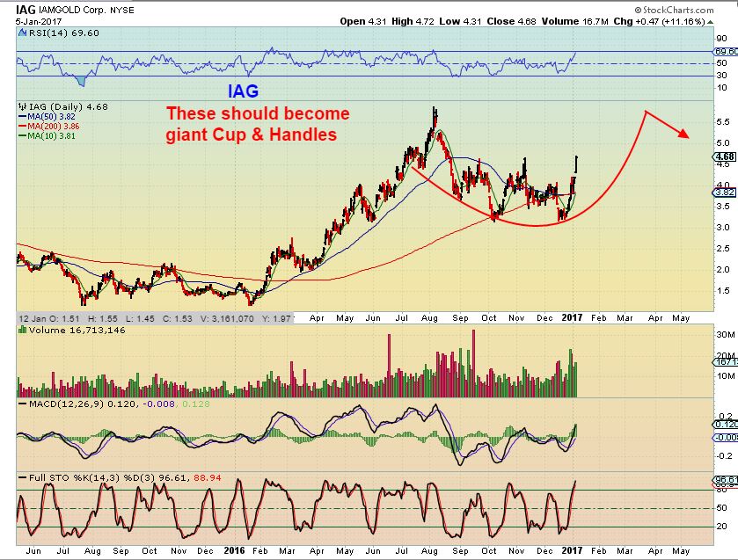The width and height of the screenshot is (738, 560).
Task: Click the green up-triangle after the Chg value
Action: 710,22
